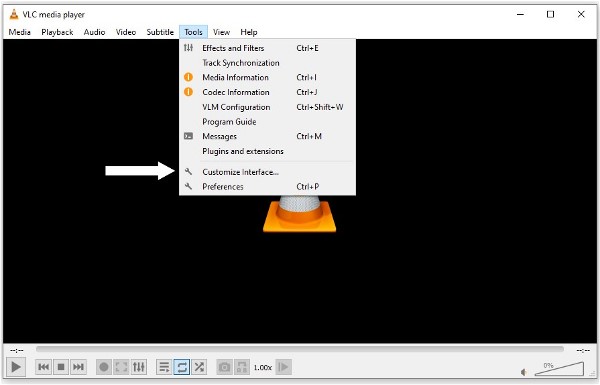Click the A-B loop button

[x=242, y=367]
